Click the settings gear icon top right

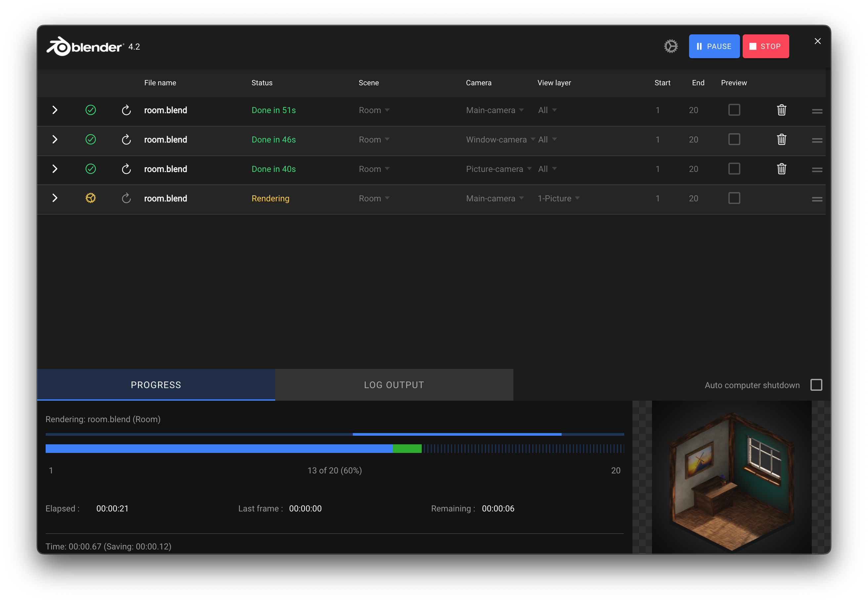pyautogui.click(x=672, y=46)
